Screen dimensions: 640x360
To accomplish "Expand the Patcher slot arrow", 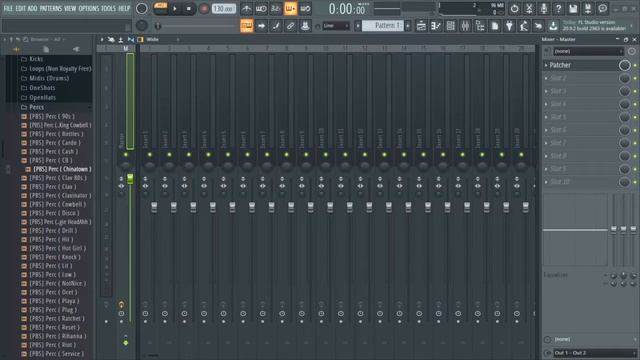I will [x=546, y=65].
